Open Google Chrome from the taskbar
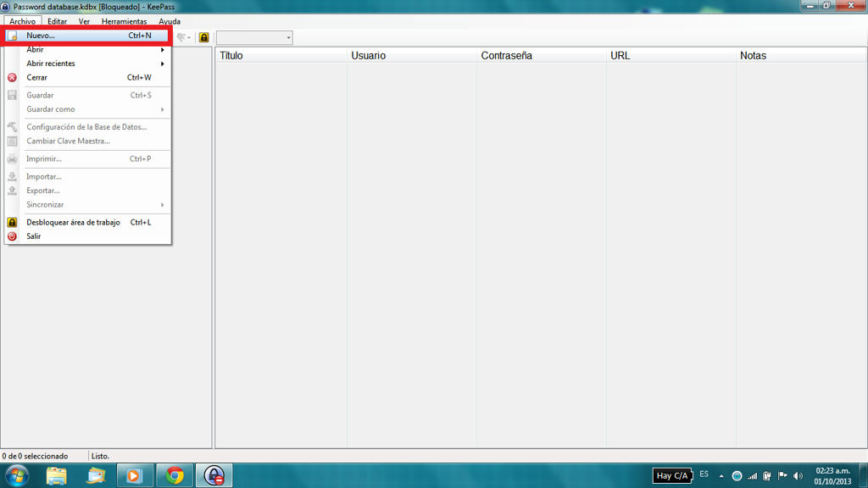Viewport: 868px width, 488px height. point(175,476)
